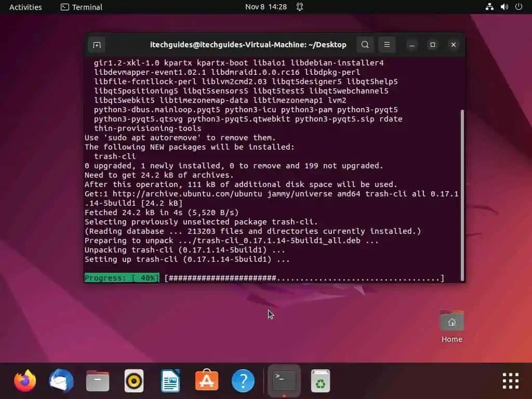532x399 pixels.
Task: Open the Trash from the dock
Action: (x=320, y=381)
